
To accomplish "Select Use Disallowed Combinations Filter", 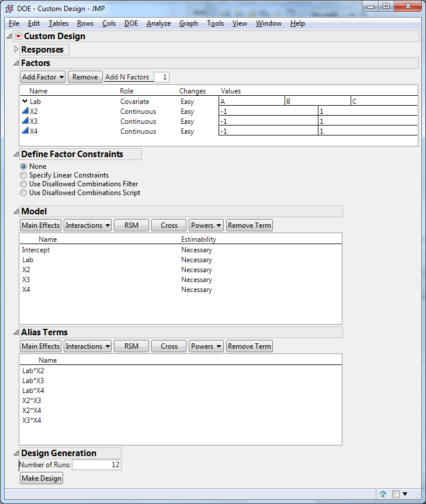I will [x=23, y=184].
